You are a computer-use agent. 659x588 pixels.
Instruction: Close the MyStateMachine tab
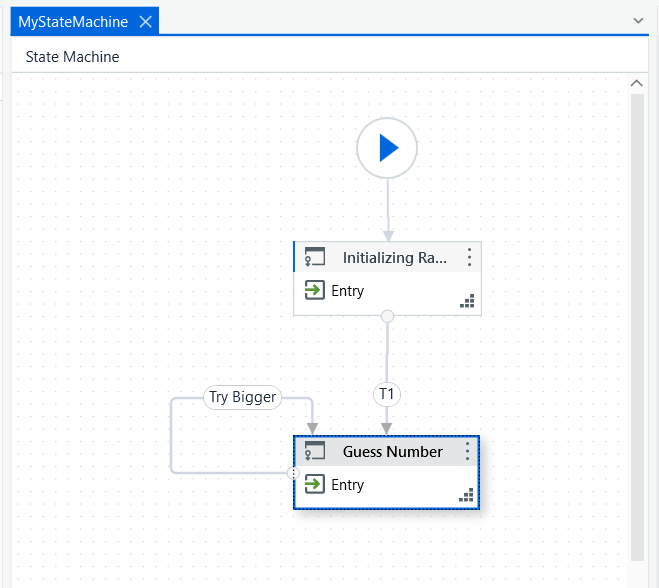145,21
